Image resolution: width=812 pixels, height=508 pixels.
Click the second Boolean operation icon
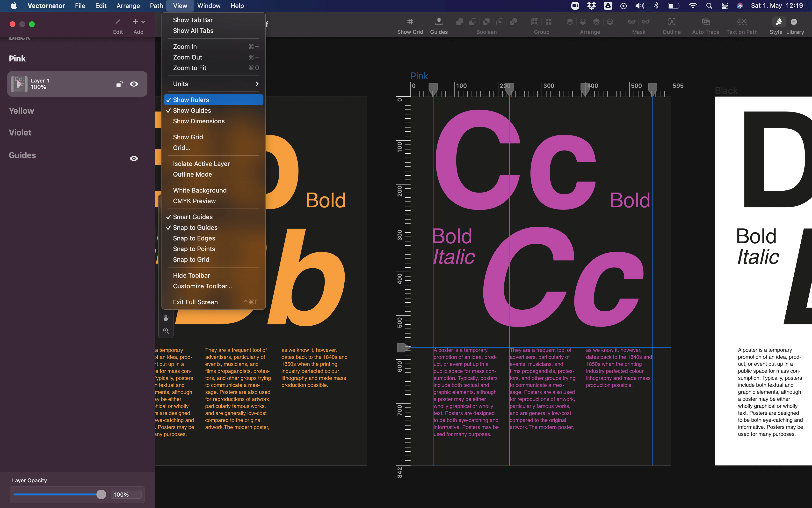(473, 22)
